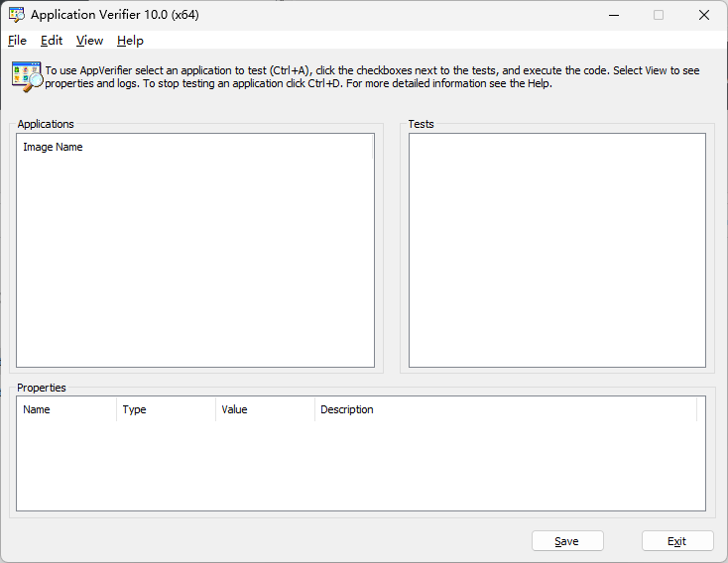Click inside the empty Tests list box
The height and width of the screenshot is (563, 728).
point(557,250)
